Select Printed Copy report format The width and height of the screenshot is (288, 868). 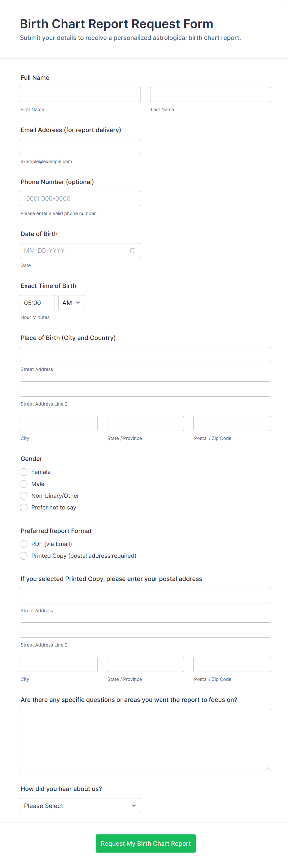pos(24,556)
